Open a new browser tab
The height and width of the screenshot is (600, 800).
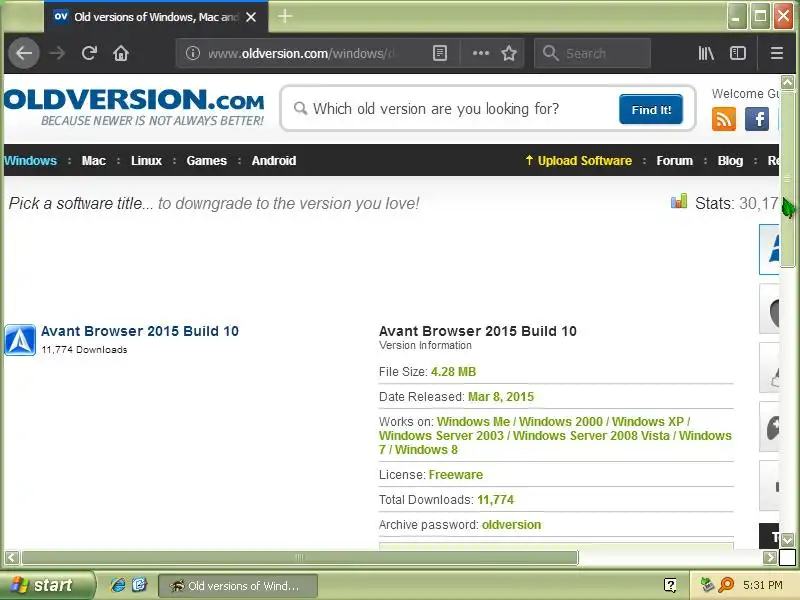coord(285,17)
